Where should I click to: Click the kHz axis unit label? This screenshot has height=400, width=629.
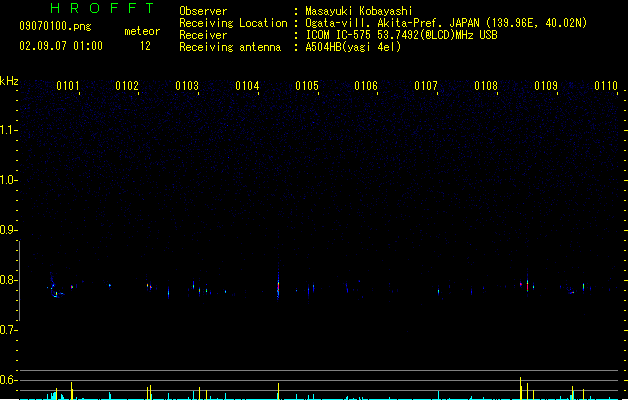pos(9,81)
